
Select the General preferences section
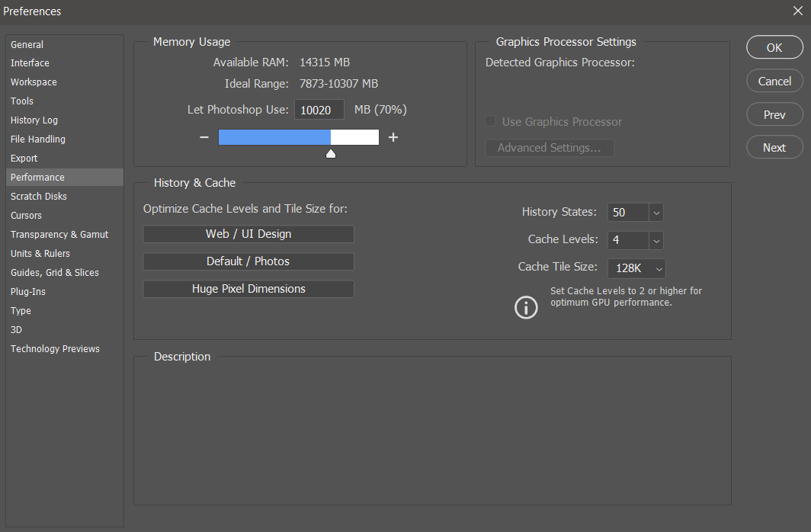point(28,43)
